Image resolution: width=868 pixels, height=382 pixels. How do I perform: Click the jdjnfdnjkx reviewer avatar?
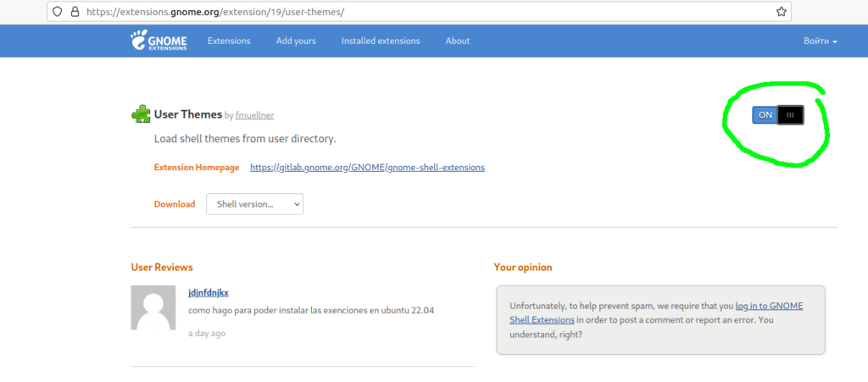pos(153,307)
